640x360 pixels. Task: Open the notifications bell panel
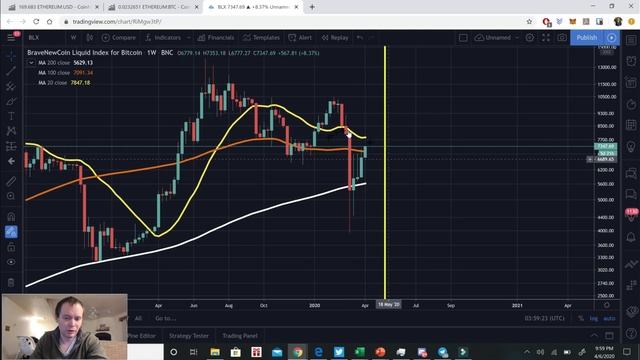(x=631, y=237)
